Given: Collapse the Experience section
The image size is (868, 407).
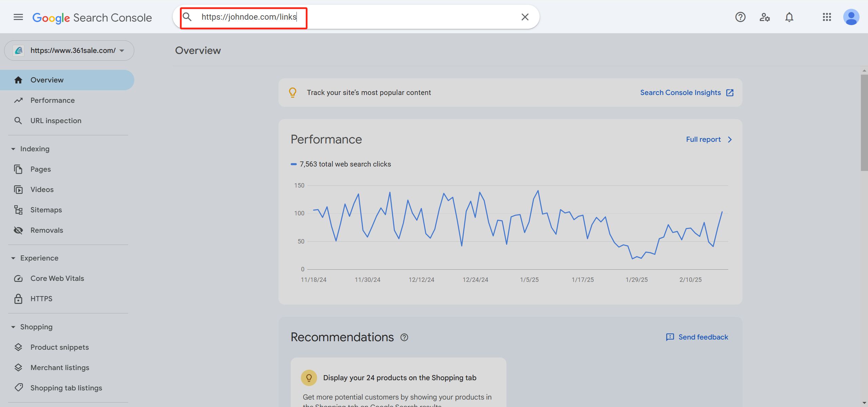Looking at the screenshot, I should 13,258.
